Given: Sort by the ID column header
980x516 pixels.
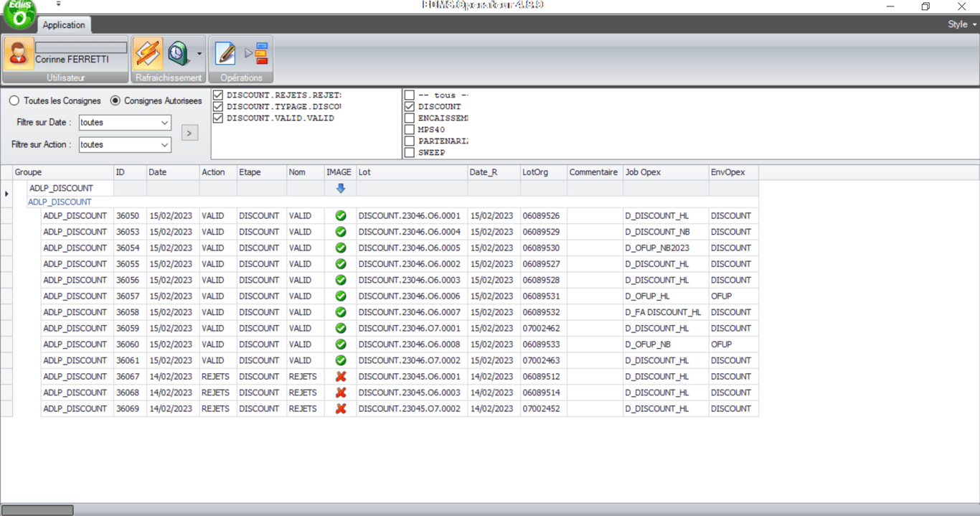Looking at the screenshot, I should (130, 172).
